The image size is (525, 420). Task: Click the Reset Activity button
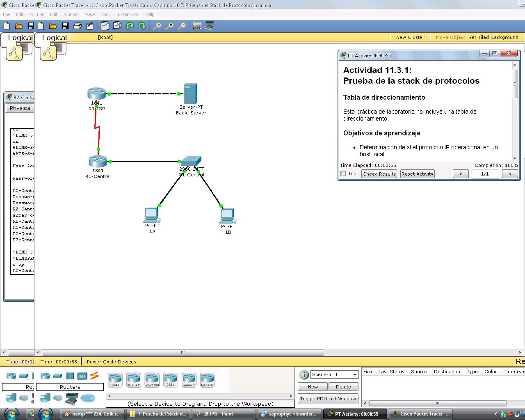(417, 174)
